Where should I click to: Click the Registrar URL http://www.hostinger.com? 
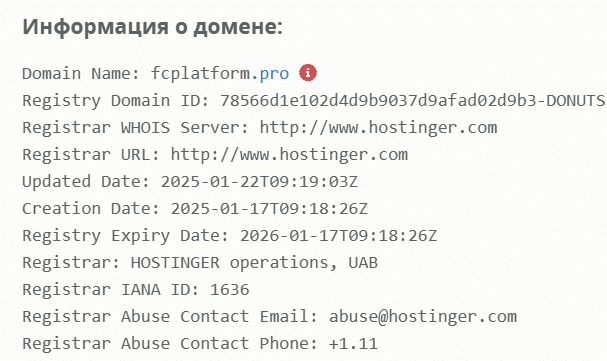point(289,155)
